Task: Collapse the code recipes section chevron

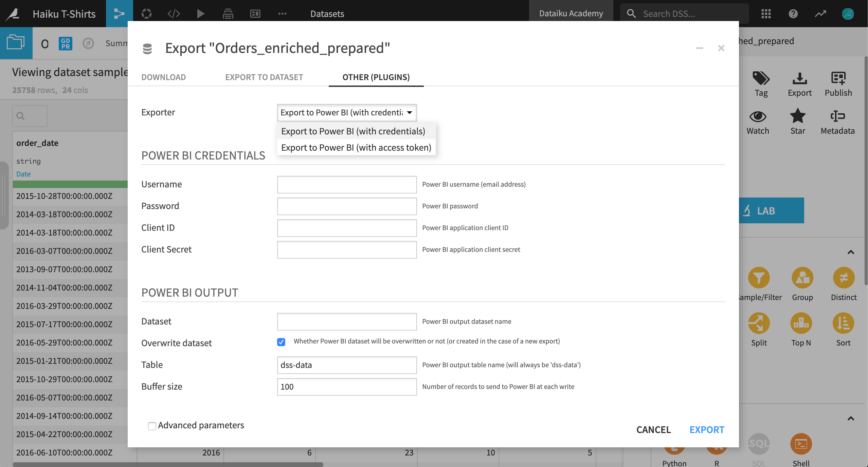Action: [x=851, y=418]
